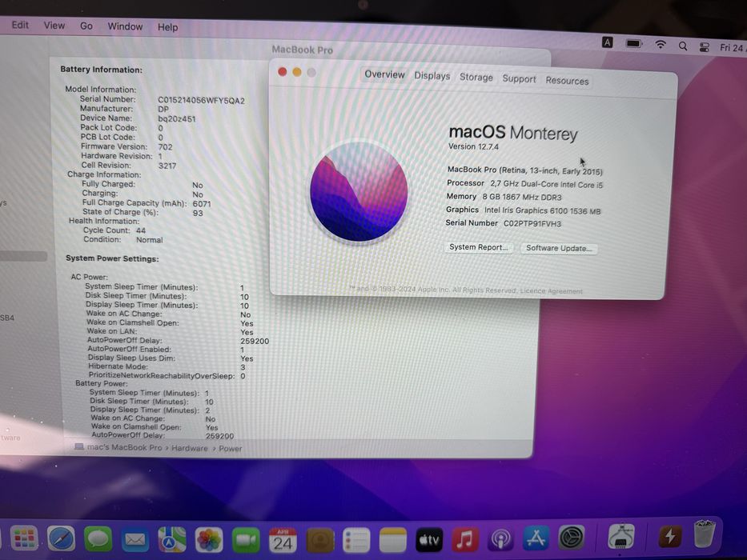Open the Edit menu
Viewport: 747px width, 560px height.
pos(20,25)
